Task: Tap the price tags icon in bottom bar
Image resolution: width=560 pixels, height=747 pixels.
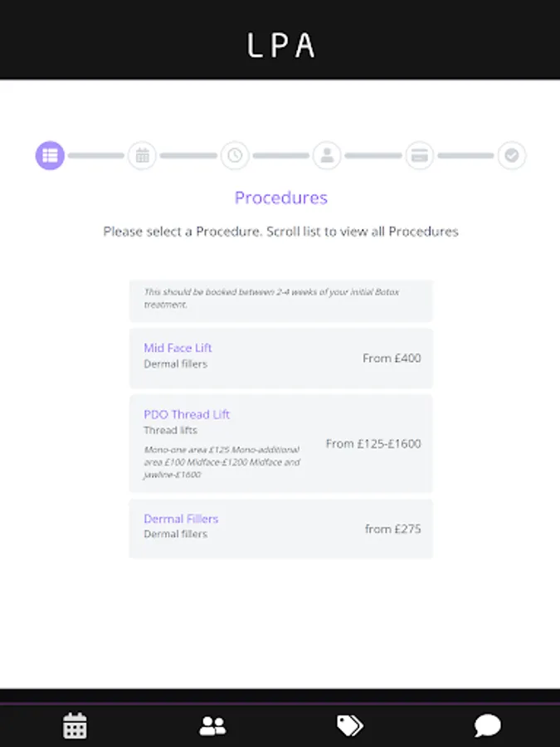Action: click(349, 725)
